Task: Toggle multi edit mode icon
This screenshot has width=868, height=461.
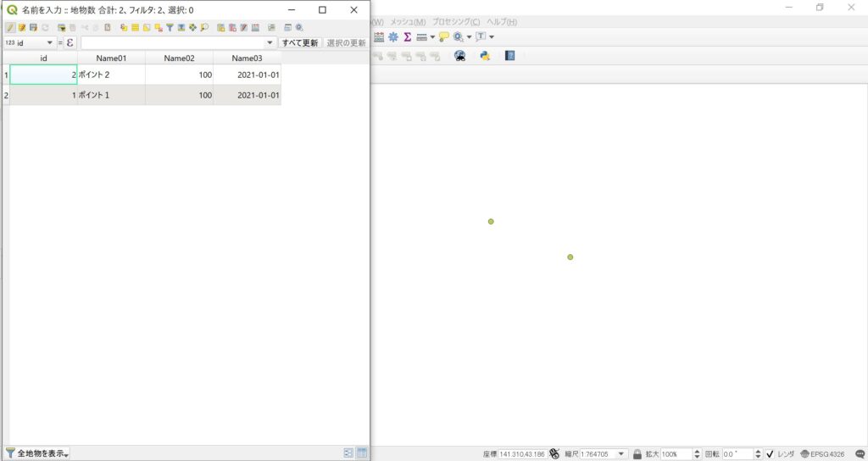Action: 21,27
